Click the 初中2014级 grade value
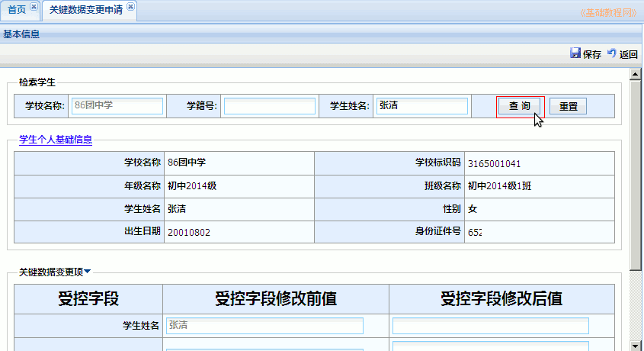Screen dimensions: 644x351 tap(192, 186)
